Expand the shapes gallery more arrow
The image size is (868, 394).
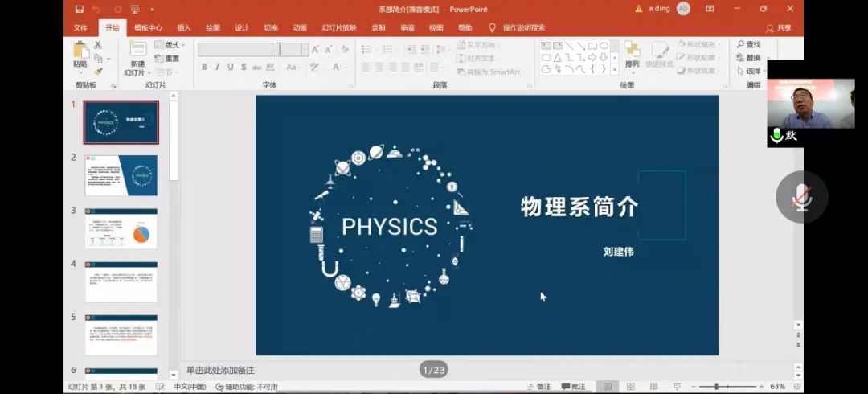pyautogui.click(x=615, y=70)
